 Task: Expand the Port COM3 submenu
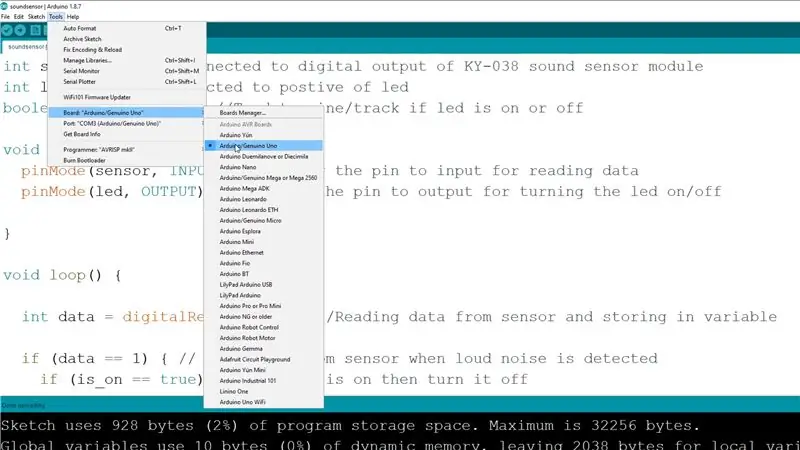127,123
